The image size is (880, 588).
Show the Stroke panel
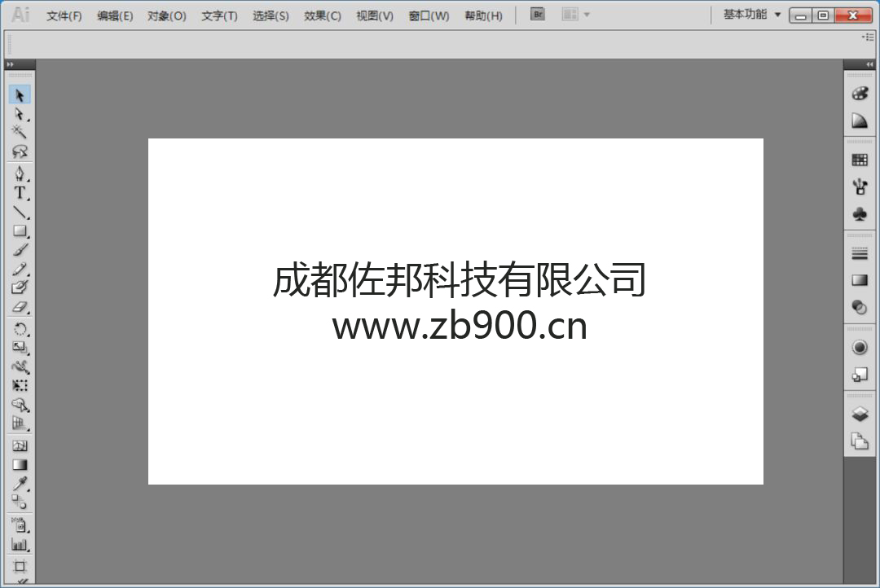[x=860, y=254]
